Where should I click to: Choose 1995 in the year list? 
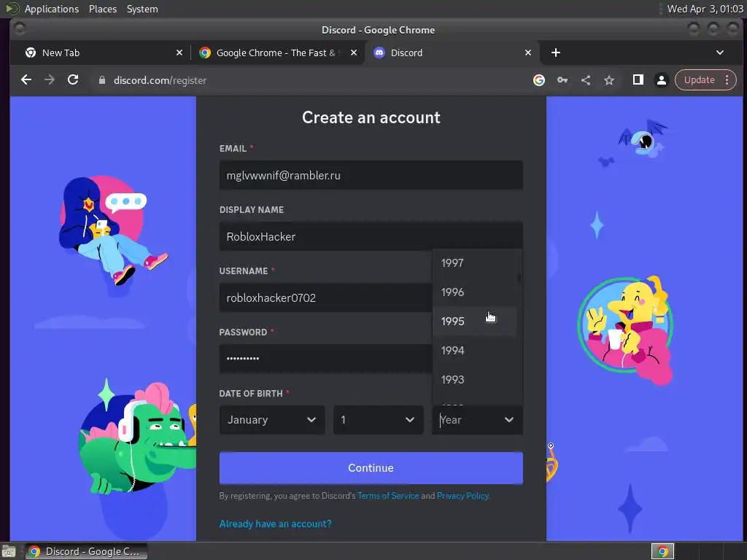(x=474, y=321)
